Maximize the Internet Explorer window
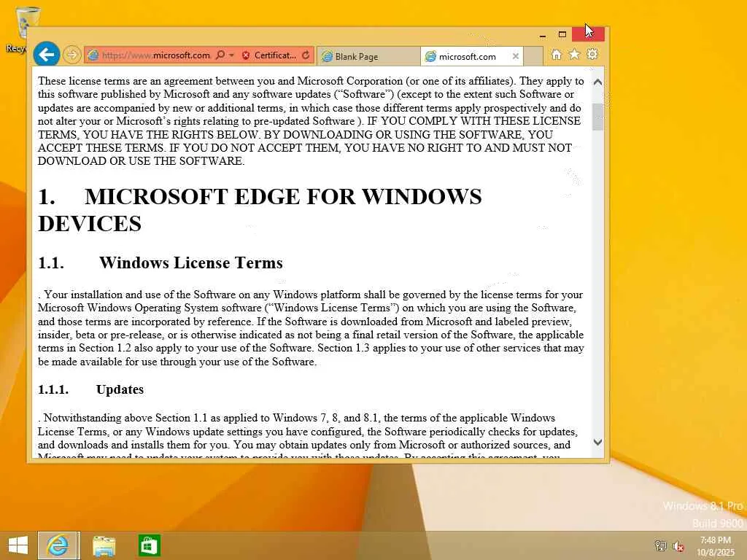Screen dimensions: 747x560 coord(562,34)
